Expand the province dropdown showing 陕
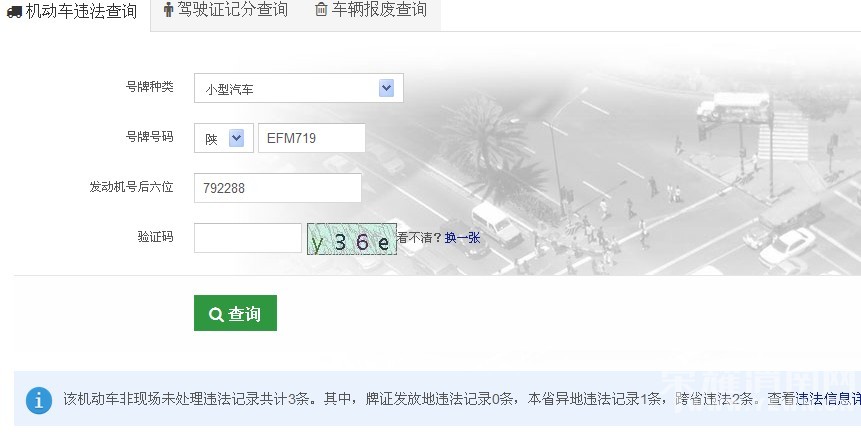This screenshot has width=861, height=440. [x=223, y=138]
